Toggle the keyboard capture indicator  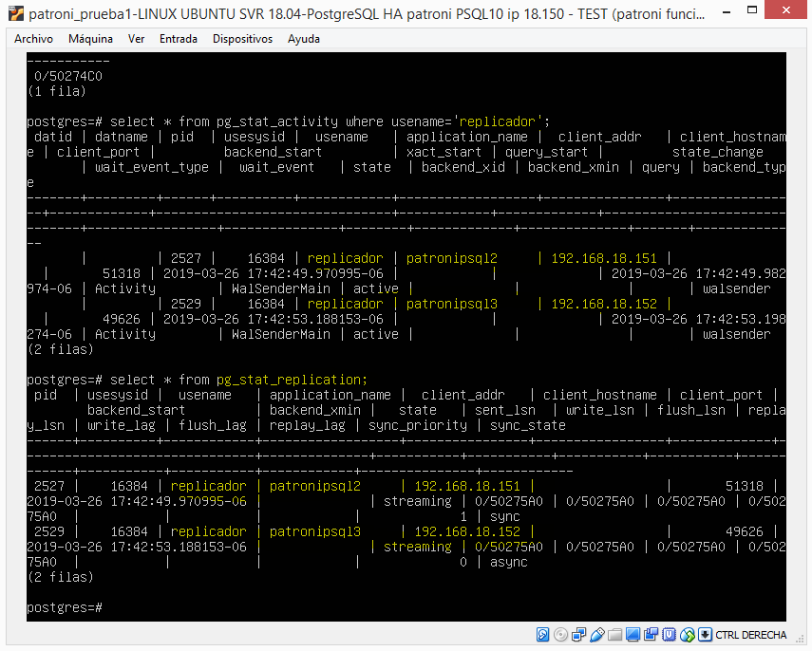(705, 634)
